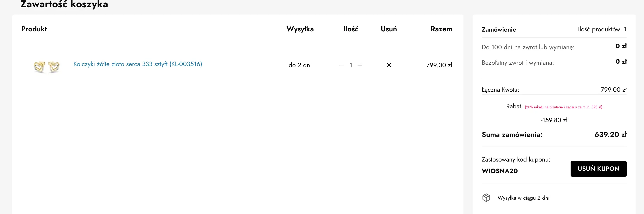Click the Wysyłka w ciągu 2 dni text
The image size is (644, 214).
point(523,198)
